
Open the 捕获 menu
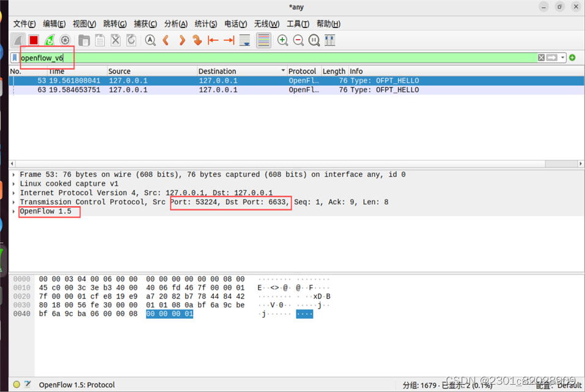[145, 24]
